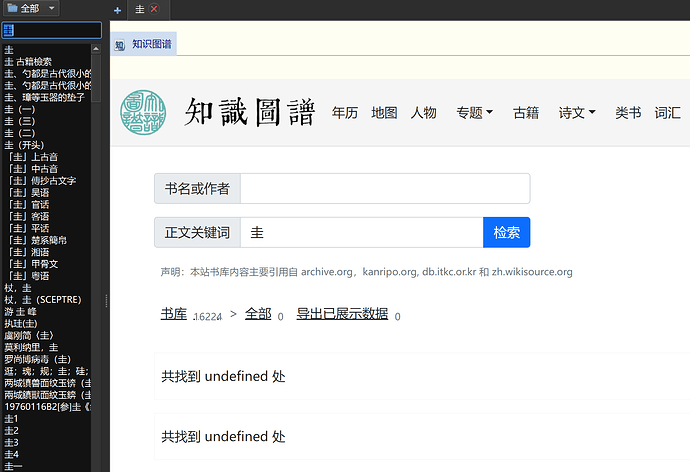Focus the 正文关键词 field containing 圭
Image resolution: width=690 pixels, height=472 pixels.
coord(362,232)
